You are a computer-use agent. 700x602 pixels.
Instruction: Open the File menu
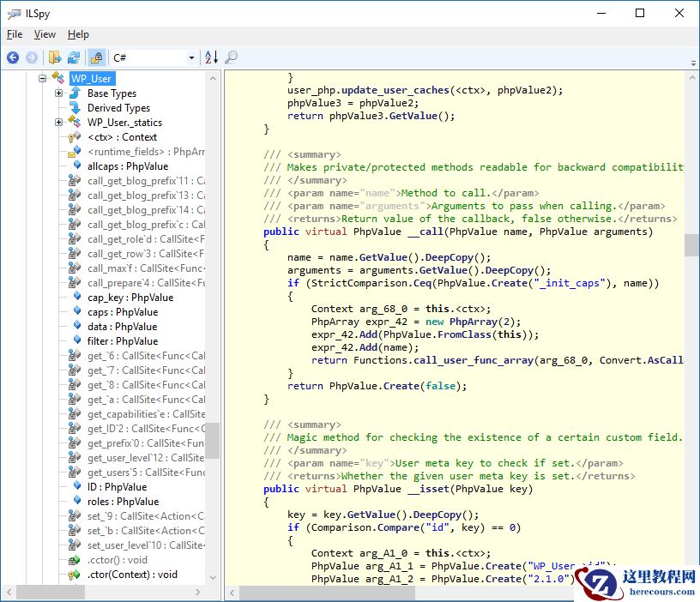point(15,34)
